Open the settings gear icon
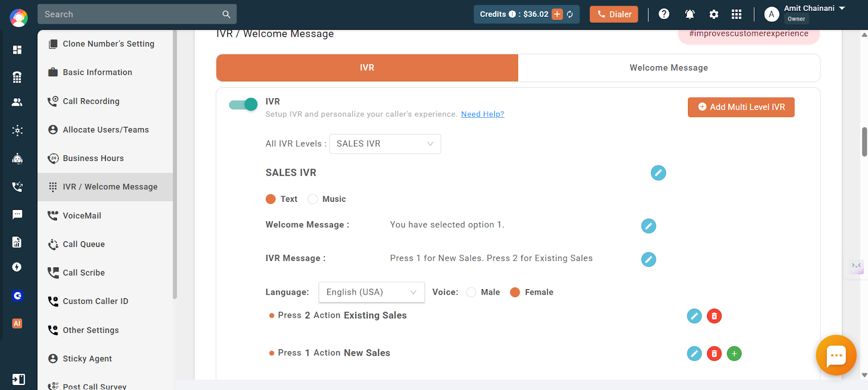Viewport: 868px width, 390px height. coord(714,15)
